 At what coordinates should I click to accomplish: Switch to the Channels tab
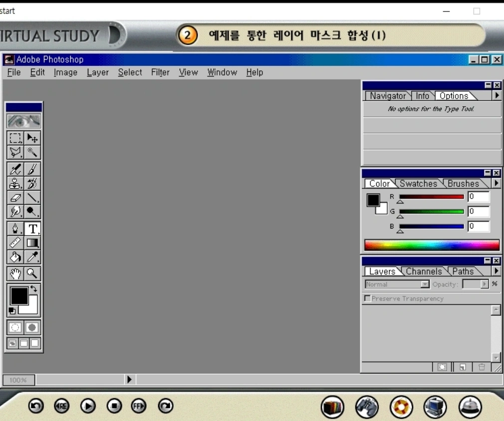[x=424, y=271]
